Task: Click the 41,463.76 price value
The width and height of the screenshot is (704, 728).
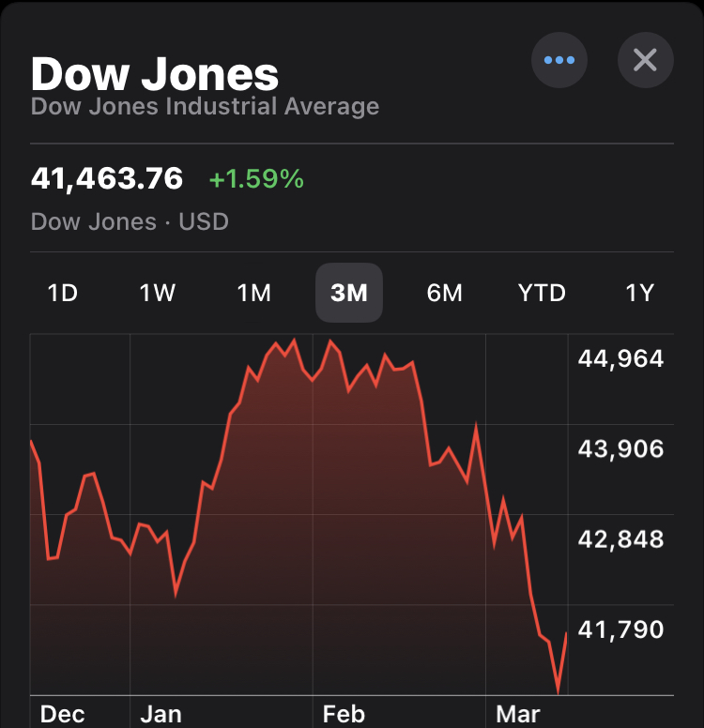Action: [x=107, y=178]
